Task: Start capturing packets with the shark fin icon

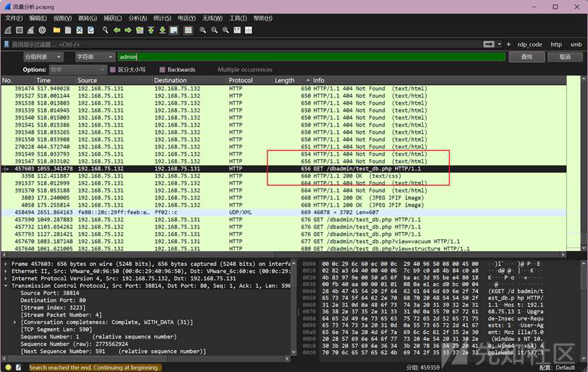Action: (8, 30)
